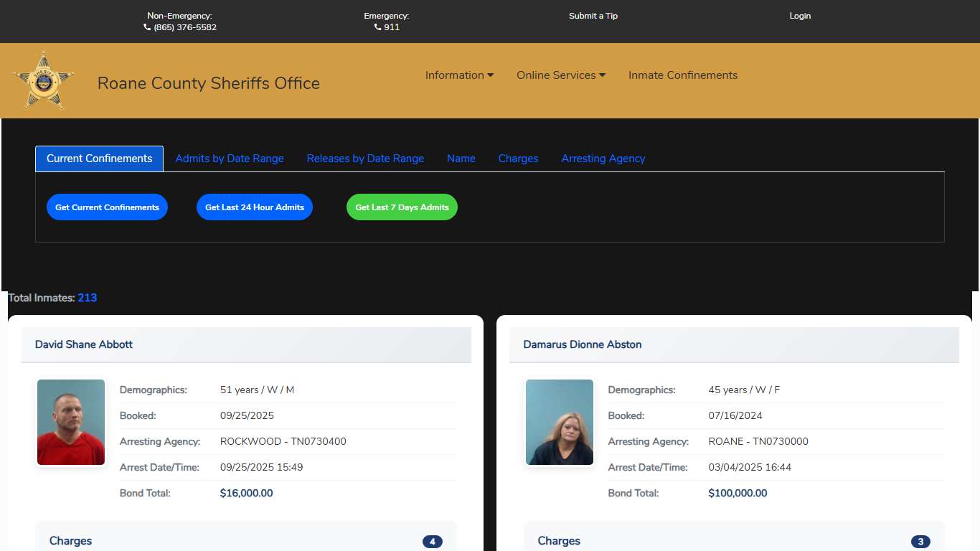
Task: Open the Submit a Tip page
Action: [x=593, y=16]
